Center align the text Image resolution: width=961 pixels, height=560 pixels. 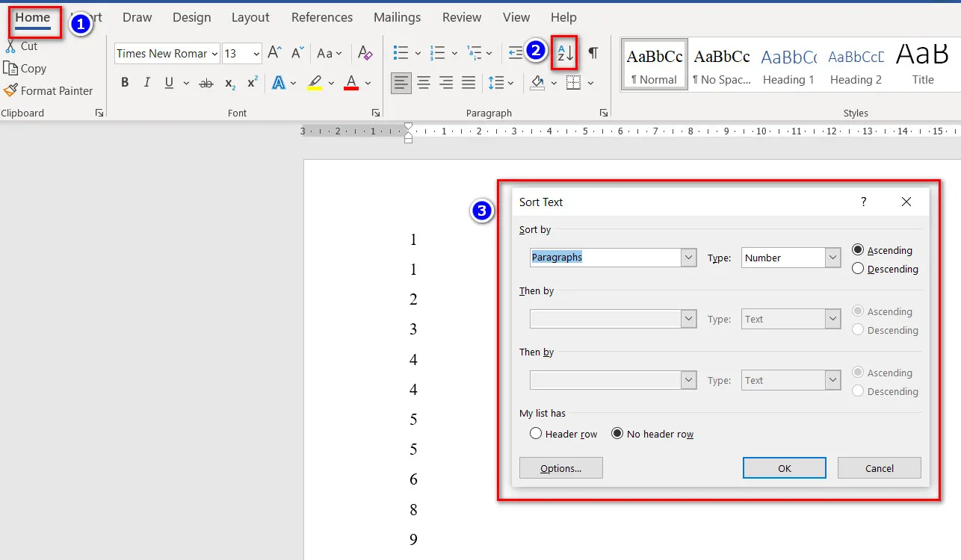click(x=424, y=83)
